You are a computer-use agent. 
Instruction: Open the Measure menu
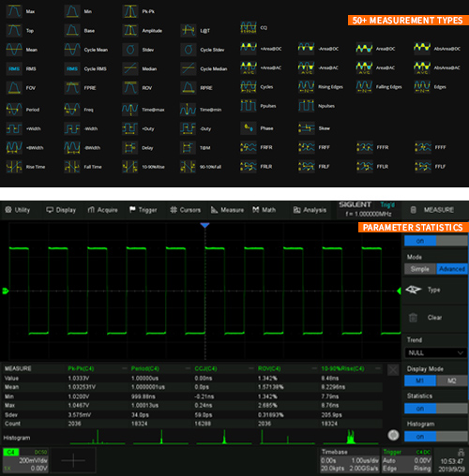click(227, 210)
